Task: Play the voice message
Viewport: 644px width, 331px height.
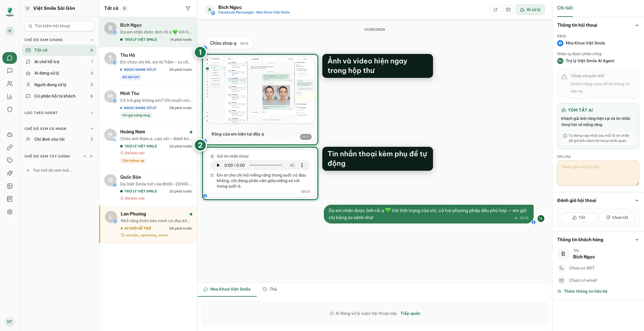Action: (x=218, y=165)
